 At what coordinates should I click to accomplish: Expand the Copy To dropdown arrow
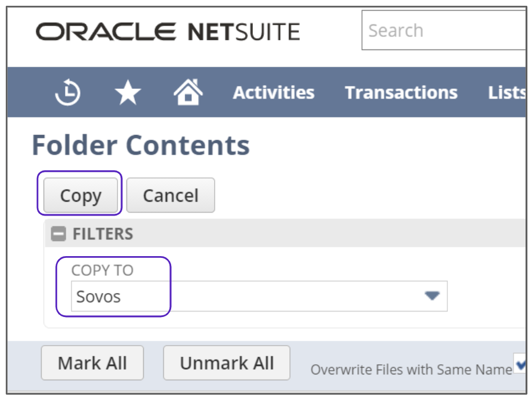432,296
